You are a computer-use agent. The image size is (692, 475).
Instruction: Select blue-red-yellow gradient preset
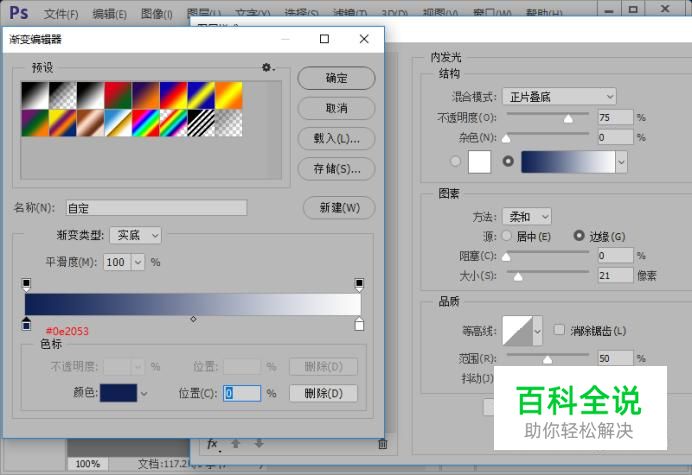coord(173,95)
